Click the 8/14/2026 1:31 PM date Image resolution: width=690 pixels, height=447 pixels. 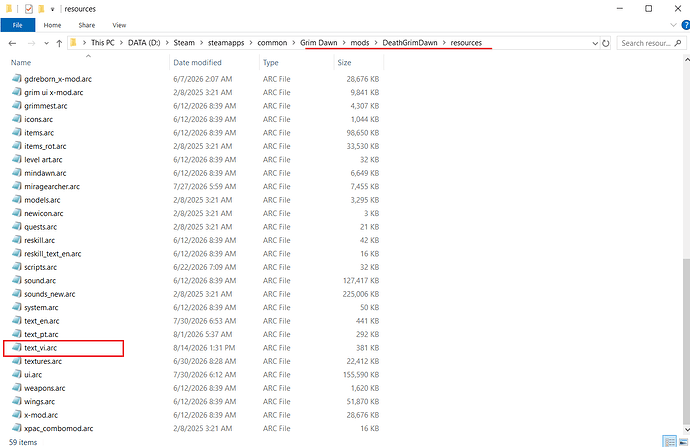[x=204, y=348]
